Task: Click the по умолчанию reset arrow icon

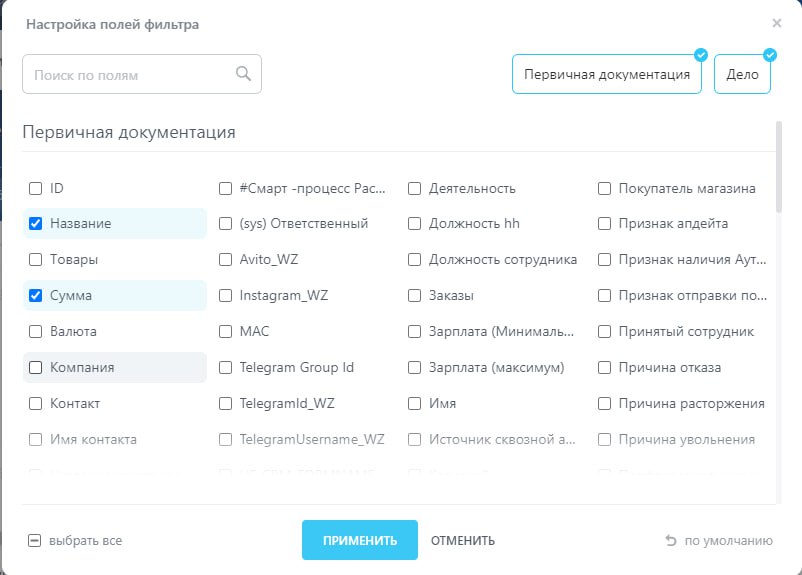Action: 671,541
